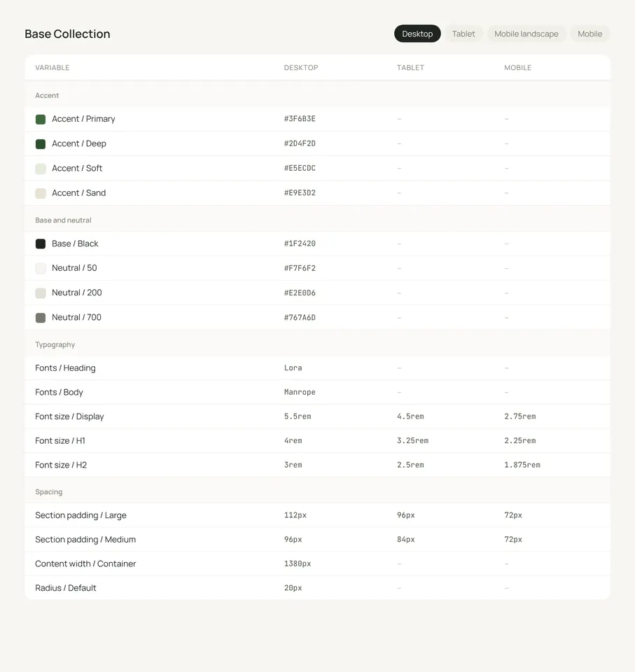The width and height of the screenshot is (635, 672).
Task: Select the Content width / Container label
Action: [x=85, y=563]
